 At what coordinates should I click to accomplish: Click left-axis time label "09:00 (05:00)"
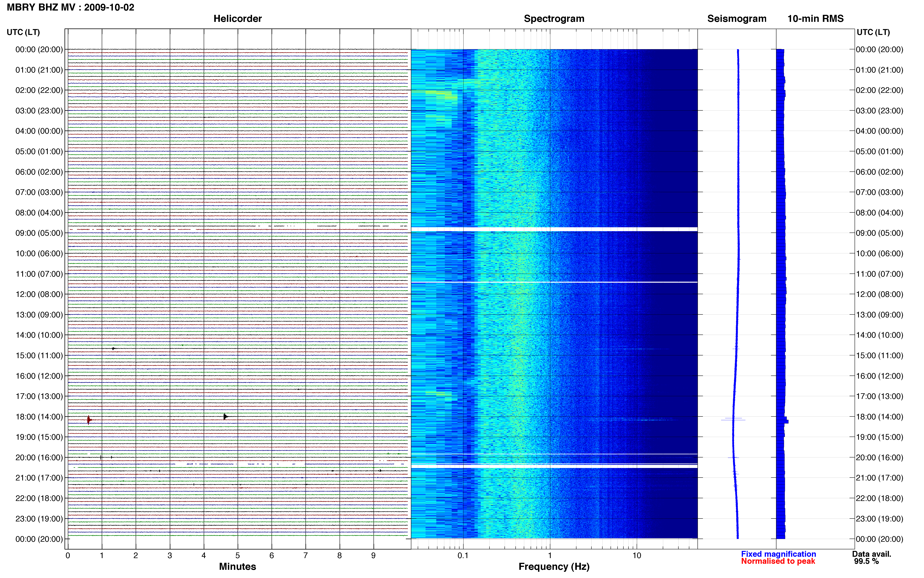39,233
